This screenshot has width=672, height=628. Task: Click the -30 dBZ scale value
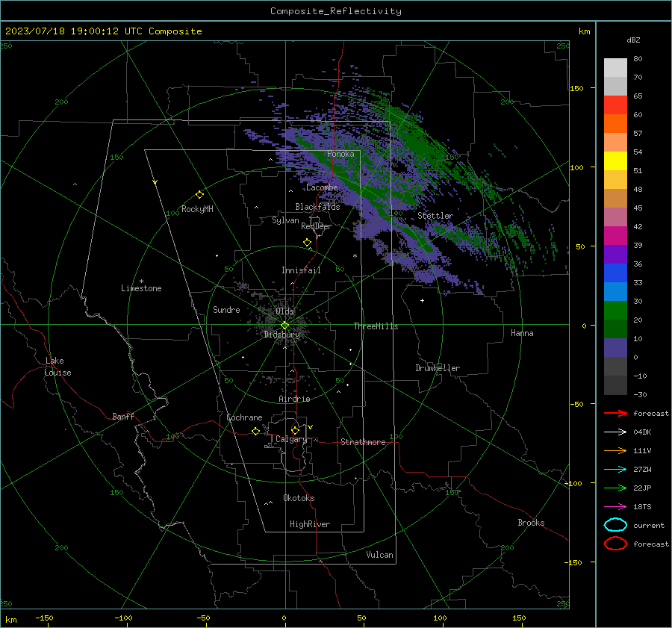pyautogui.click(x=640, y=394)
